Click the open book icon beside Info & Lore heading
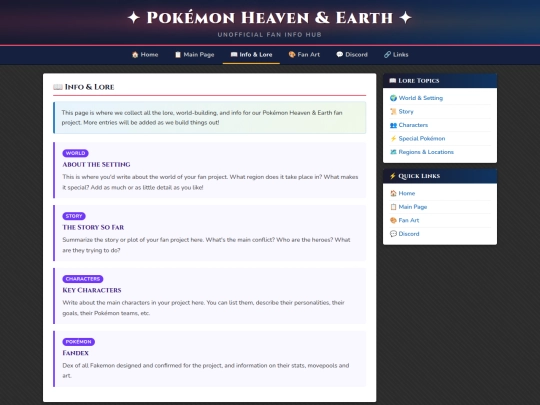 click(58, 87)
